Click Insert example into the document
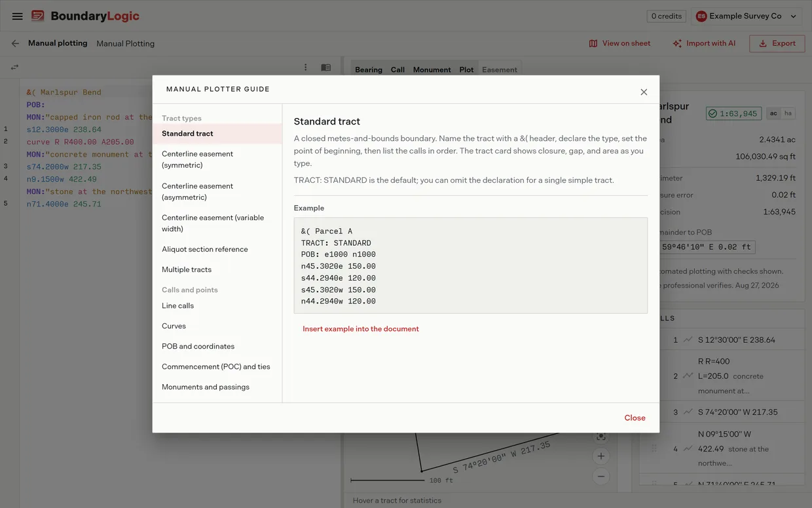This screenshot has height=508, width=812. (x=361, y=329)
